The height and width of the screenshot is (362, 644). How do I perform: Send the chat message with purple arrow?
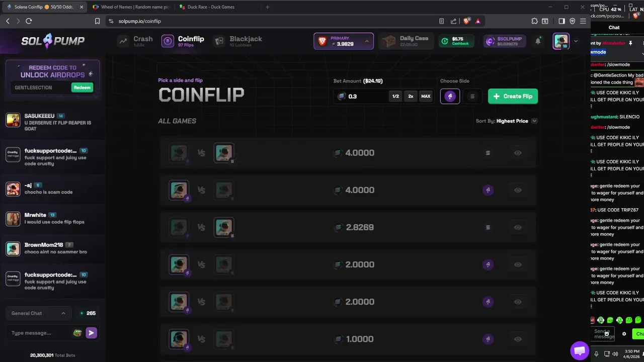[91, 333]
